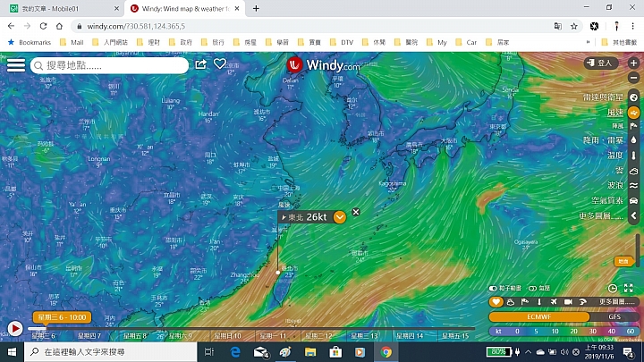Click the 降雨、雷暴 layer label
644x362 pixels.
coord(603,140)
